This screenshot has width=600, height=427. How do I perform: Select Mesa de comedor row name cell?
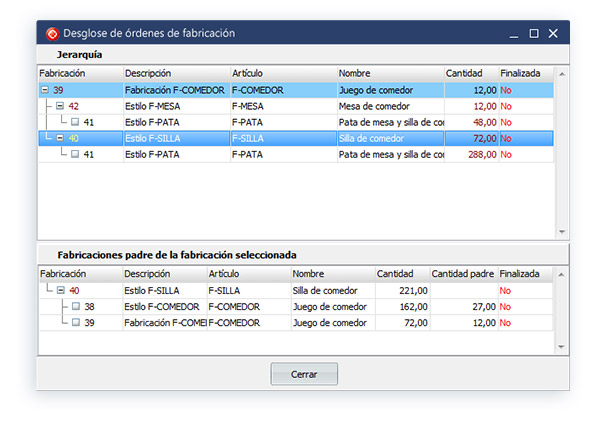pos(389,106)
